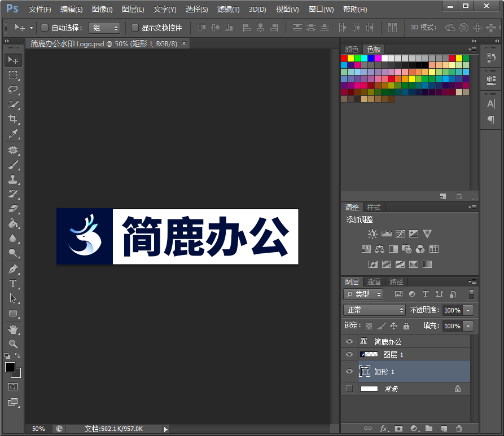The height and width of the screenshot is (436, 504).
Task: Open the blend mode dropdown showing 正常
Action: click(374, 310)
